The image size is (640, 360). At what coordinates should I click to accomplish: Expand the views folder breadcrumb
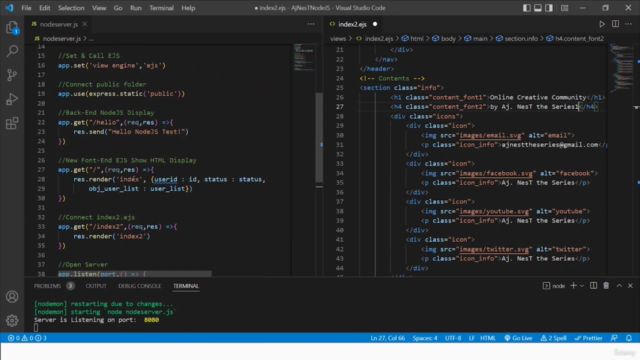pyautogui.click(x=338, y=38)
